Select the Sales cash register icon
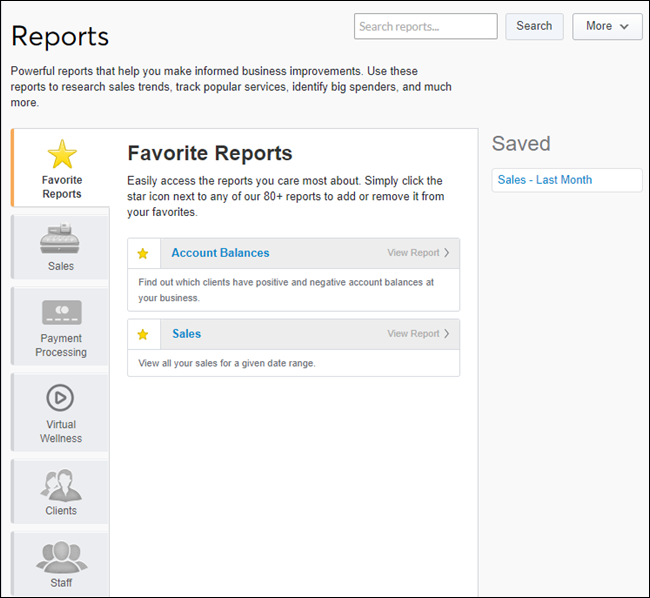The height and width of the screenshot is (598, 650). (60, 238)
